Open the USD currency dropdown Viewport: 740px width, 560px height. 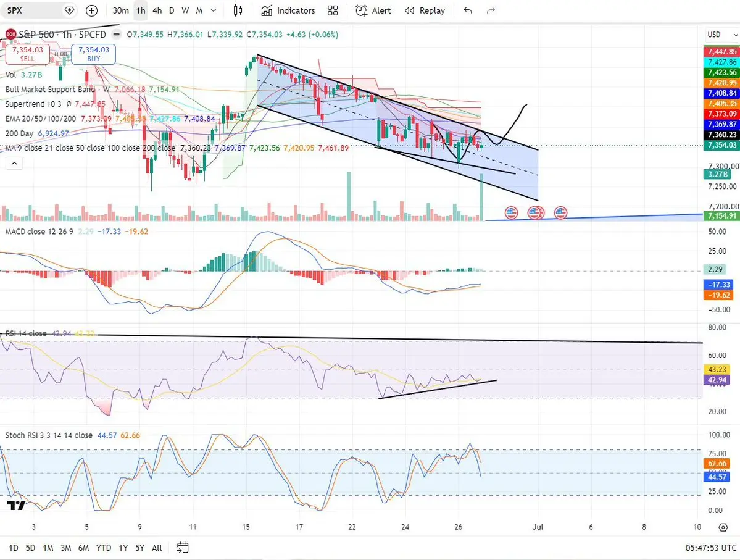pyautogui.click(x=722, y=35)
